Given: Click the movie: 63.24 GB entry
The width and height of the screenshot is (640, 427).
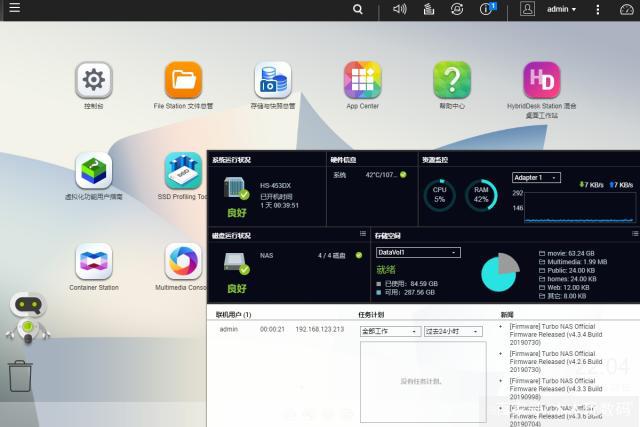Looking at the screenshot, I should [567, 253].
